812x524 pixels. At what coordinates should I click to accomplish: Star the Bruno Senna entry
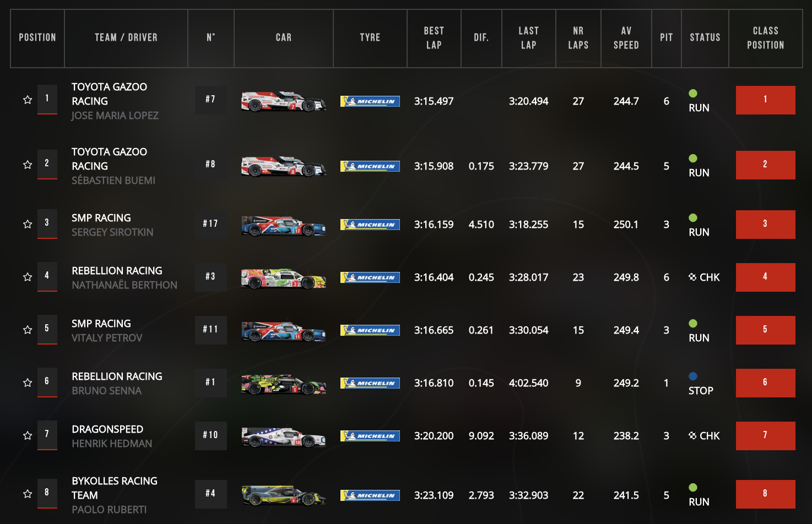click(28, 383)
